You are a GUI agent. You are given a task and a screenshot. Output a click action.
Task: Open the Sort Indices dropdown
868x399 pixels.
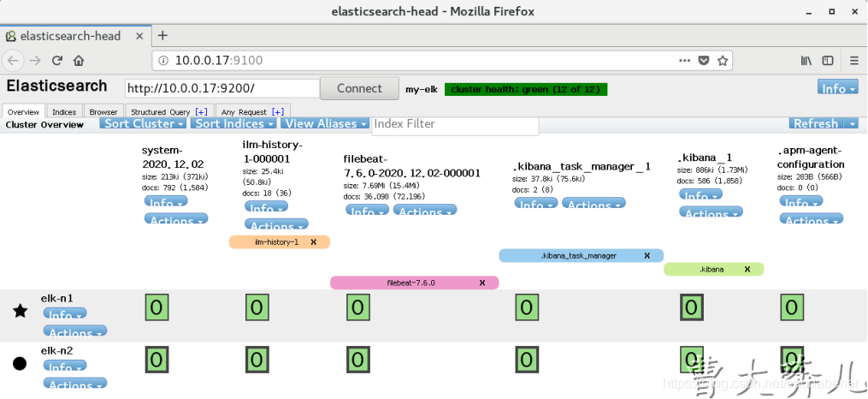[x=234, y=123]
